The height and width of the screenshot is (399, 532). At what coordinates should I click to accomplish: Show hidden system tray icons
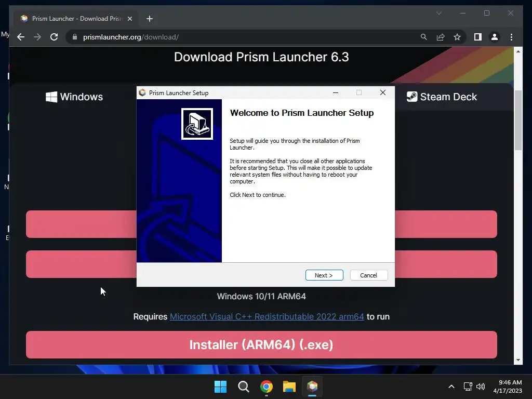(x=451, y=387)
